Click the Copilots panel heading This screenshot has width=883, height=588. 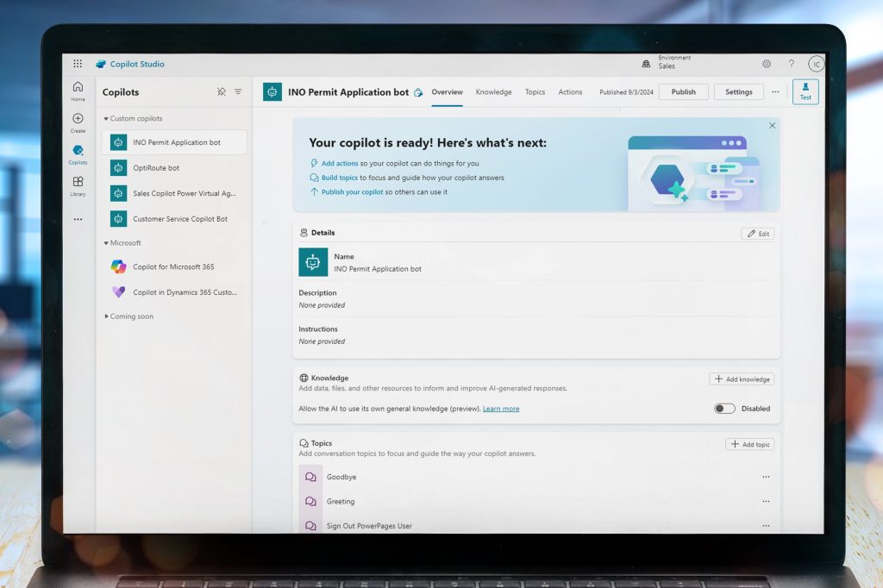pyautogui.click(x=121, y=91)
